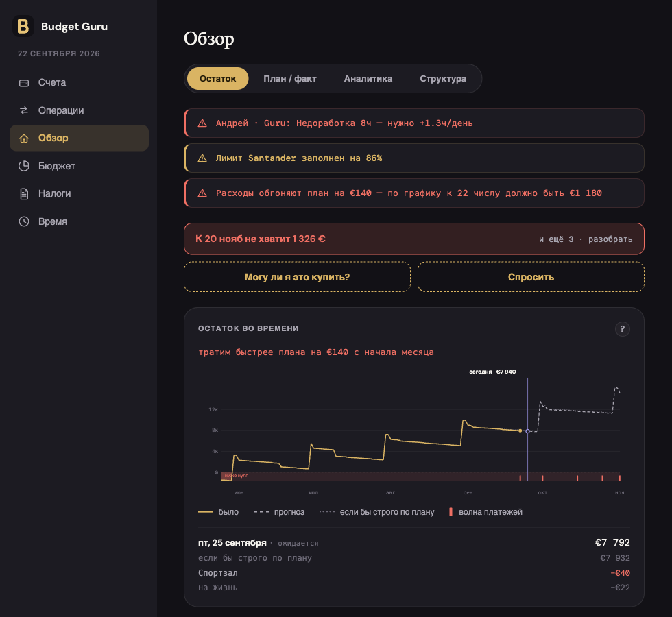Image resolution: width=672 pixels, height=617 pixels.
Task: Click the 'ОСТАТОК ВО ВРЕМЕНИ' heading
Action: coord(248,328)
